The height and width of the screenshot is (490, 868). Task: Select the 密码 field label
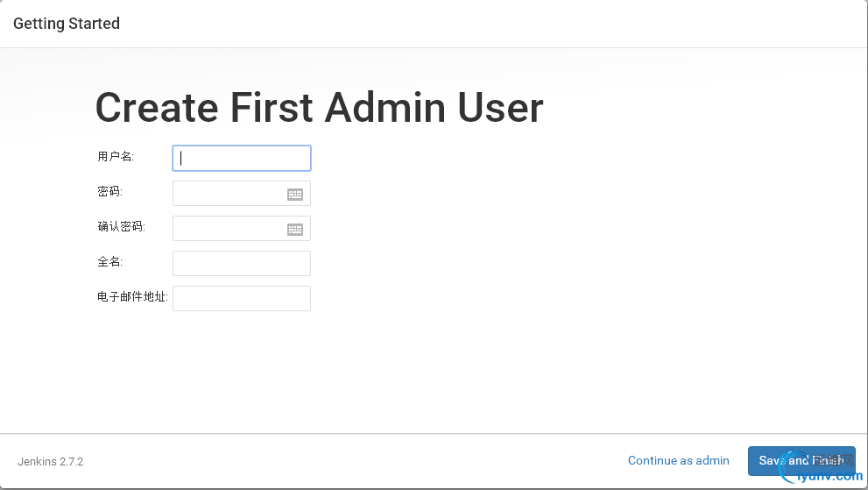point(110,192)
